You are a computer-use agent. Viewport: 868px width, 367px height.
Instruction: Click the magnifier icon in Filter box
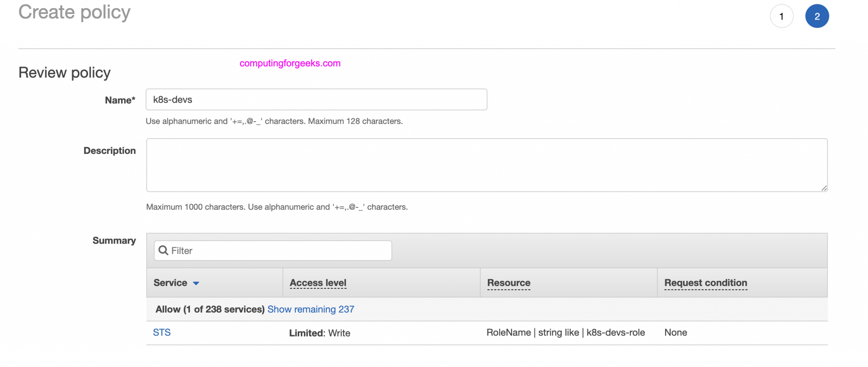tap(163, 250)
